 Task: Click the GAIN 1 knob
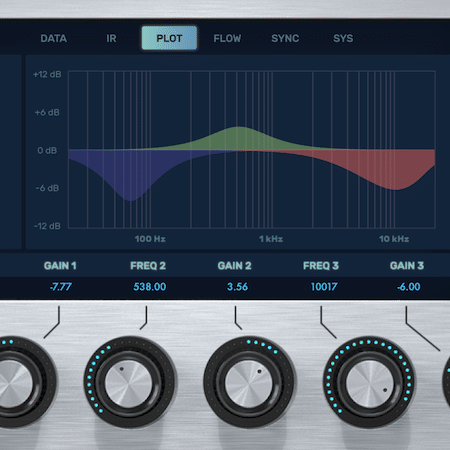tap(13, 383)
